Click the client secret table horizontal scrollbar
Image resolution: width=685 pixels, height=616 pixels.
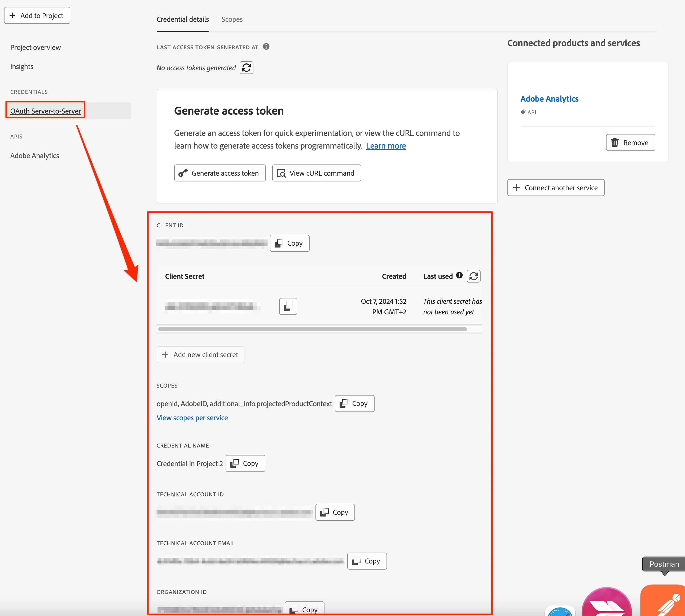312,329
